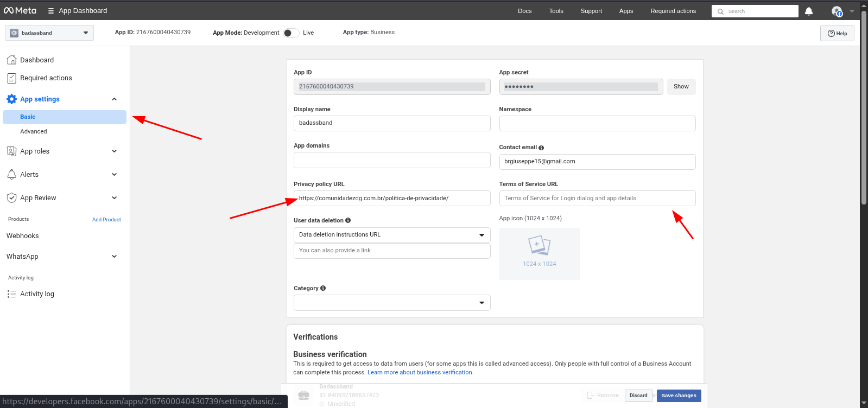
Task: Click the Save changes button
Action: coord(679,396)
